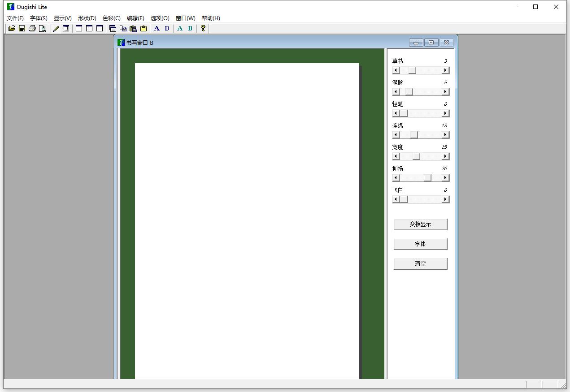Viewport: 570px width, 392px height.
Task: Click the 变换显示 button
Action: click(420, 224)
